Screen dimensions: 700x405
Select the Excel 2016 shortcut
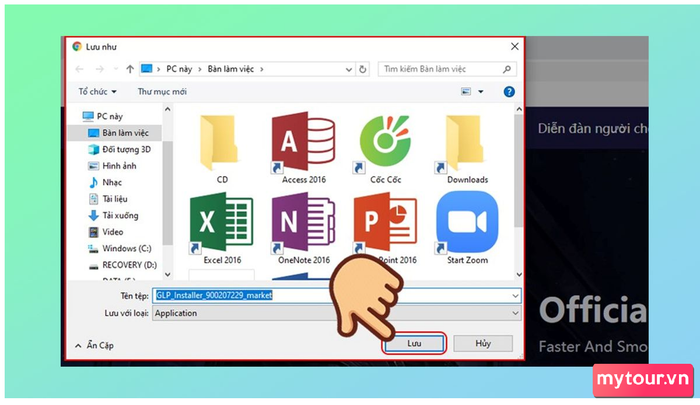pos(222,229)
